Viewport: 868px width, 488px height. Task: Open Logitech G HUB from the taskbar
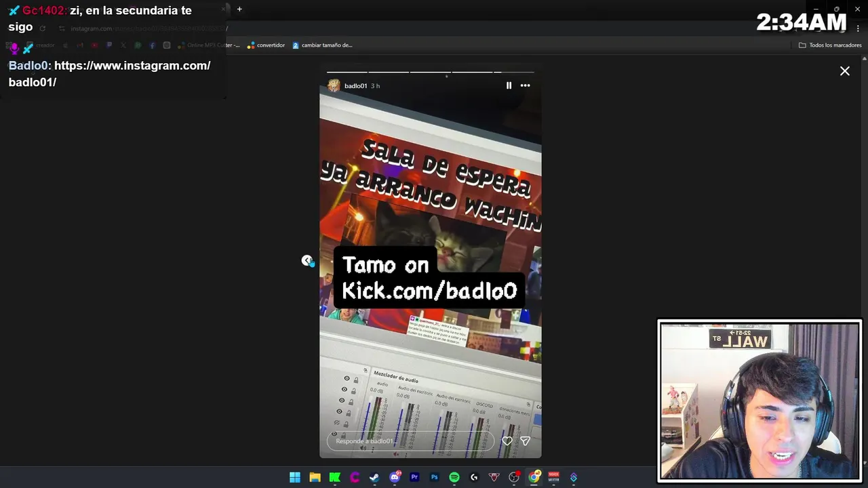coord(474,477)
